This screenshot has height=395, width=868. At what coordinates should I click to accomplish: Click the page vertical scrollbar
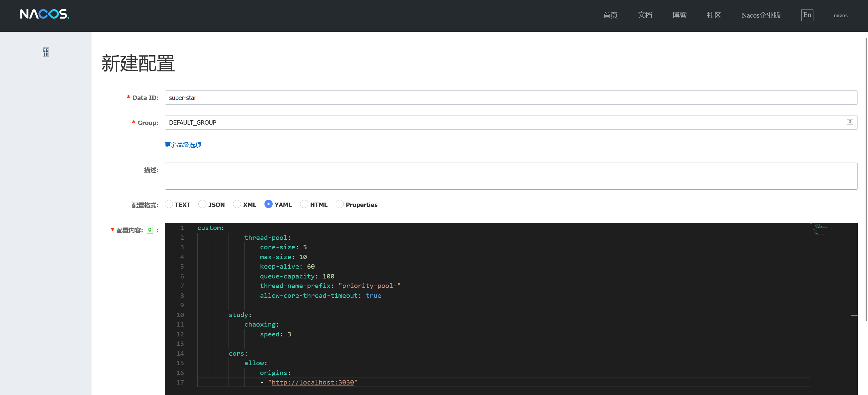click(866, 180)
